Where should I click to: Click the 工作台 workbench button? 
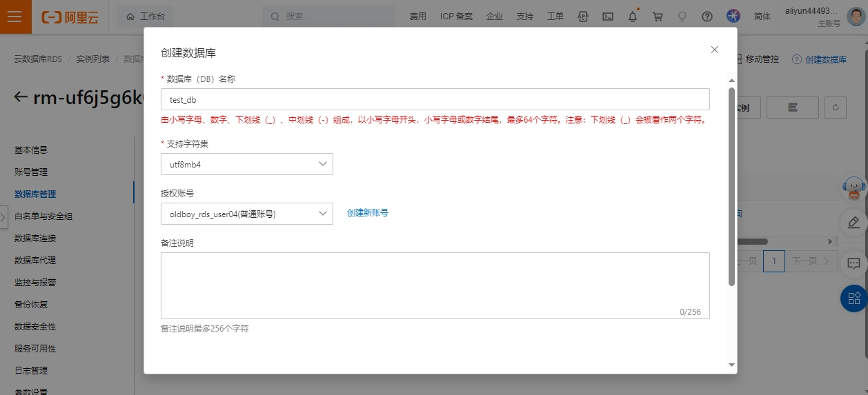coord(146,17)
